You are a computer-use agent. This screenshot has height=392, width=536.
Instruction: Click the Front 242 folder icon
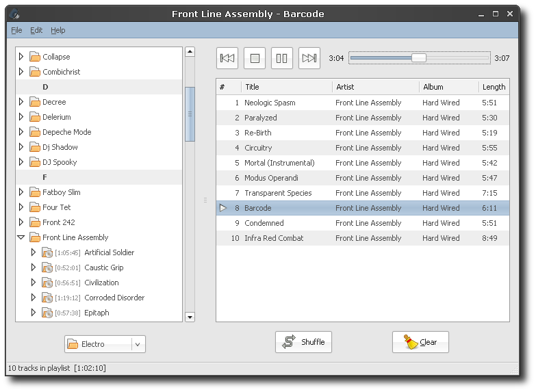tap(35, 222)
